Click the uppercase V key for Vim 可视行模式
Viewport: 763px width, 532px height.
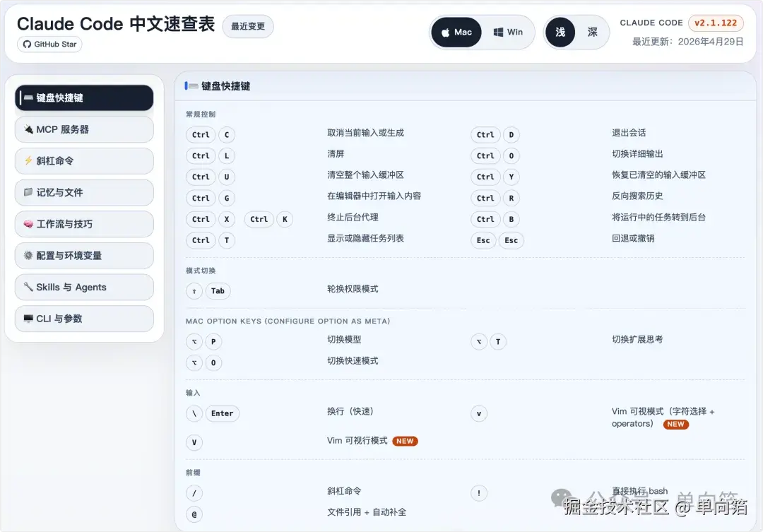[194, 442]
